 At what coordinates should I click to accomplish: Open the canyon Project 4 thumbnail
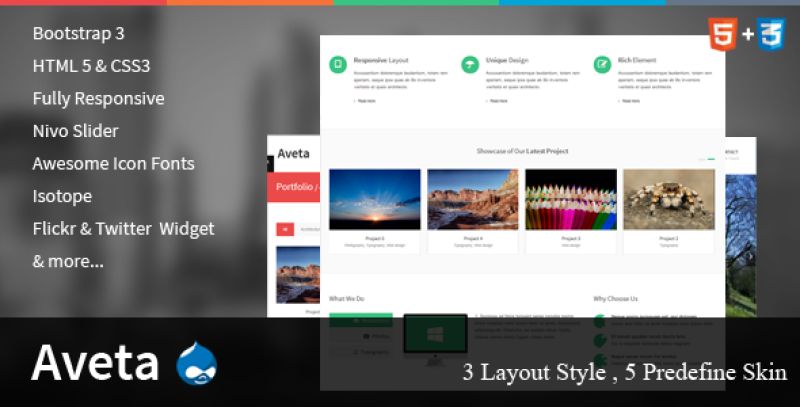coord(472,199)
